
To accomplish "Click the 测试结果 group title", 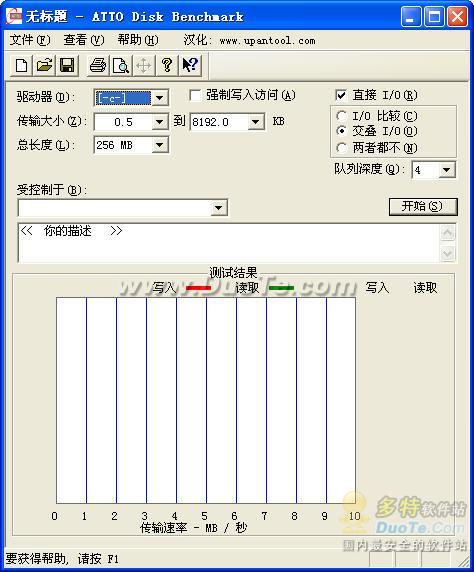I will tap(233, 273).
